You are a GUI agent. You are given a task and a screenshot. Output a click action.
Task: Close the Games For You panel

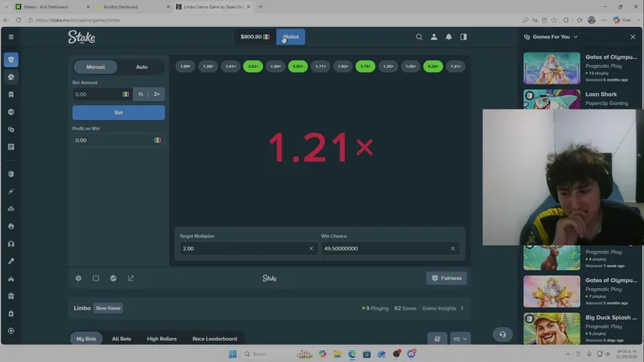[633, 37]
